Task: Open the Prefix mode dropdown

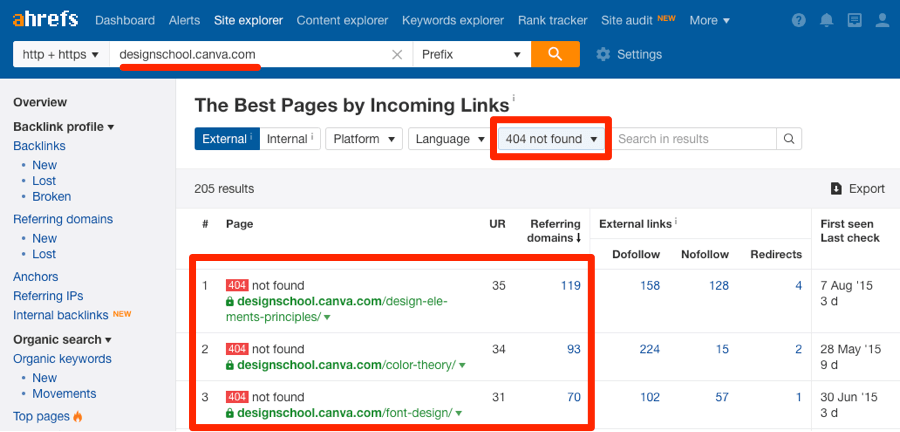Action: [471, 55]
